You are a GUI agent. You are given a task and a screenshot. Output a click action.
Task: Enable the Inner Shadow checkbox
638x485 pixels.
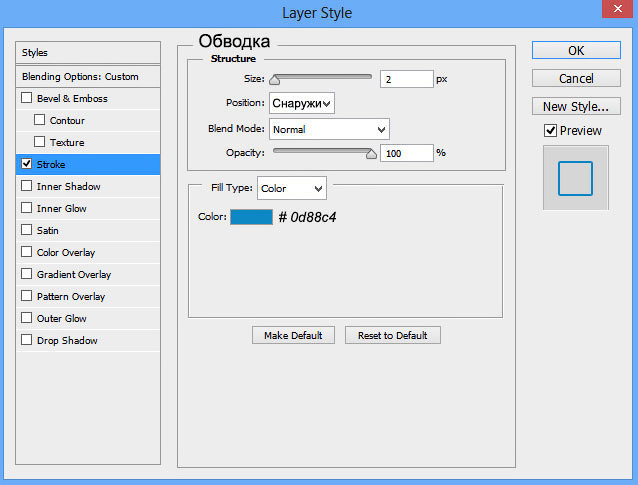click(x=26, y=186)
